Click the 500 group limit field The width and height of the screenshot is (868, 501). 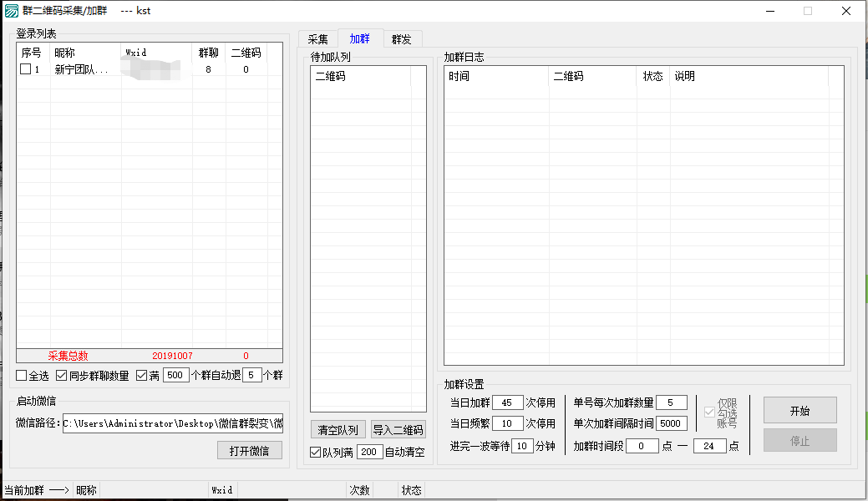click(x=176, y=376)
